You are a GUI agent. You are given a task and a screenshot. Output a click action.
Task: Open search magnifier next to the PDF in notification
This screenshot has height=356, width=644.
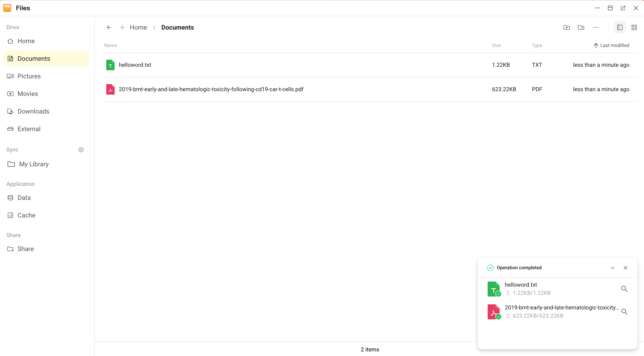(x=624, y=312)
